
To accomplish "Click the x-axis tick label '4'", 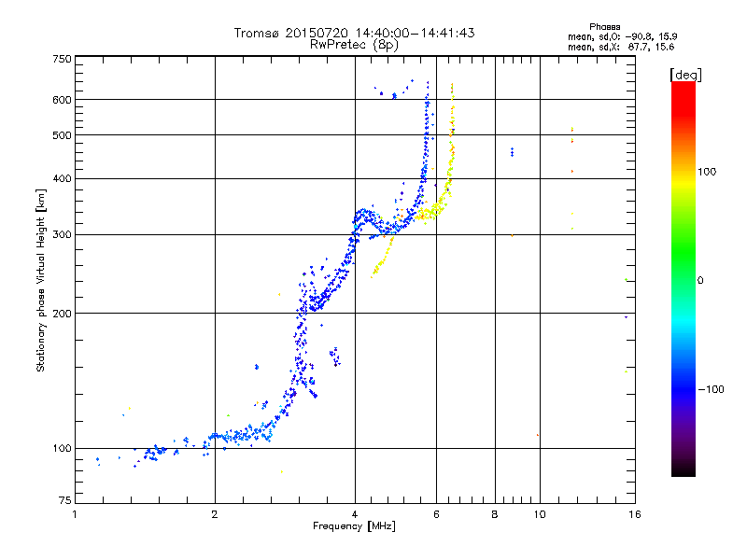I will 355,514.
